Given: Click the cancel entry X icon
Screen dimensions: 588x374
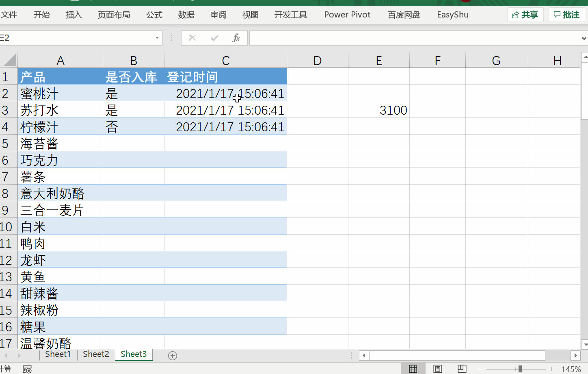Looking at the screenshot, I should tap(192, 38).
